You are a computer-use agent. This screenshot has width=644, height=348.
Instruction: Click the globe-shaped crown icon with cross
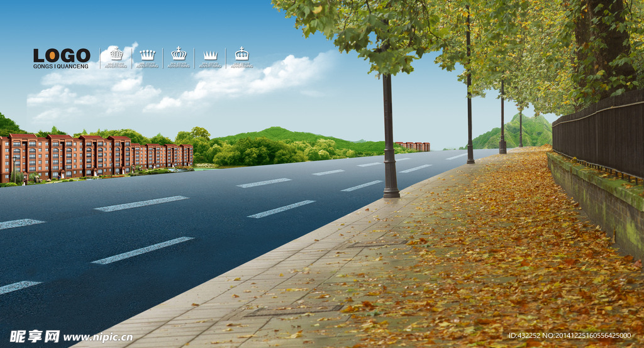tap(116, 54)
